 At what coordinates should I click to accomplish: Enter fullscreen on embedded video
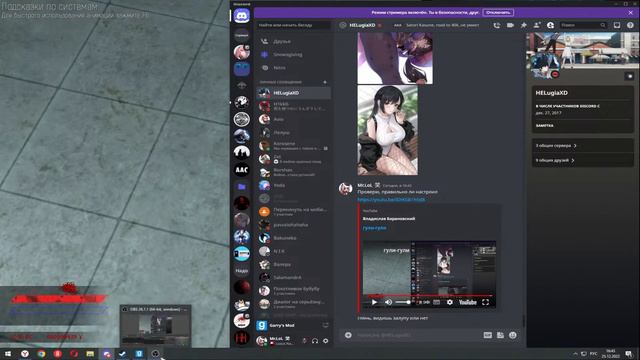click(x=485, y=302)
